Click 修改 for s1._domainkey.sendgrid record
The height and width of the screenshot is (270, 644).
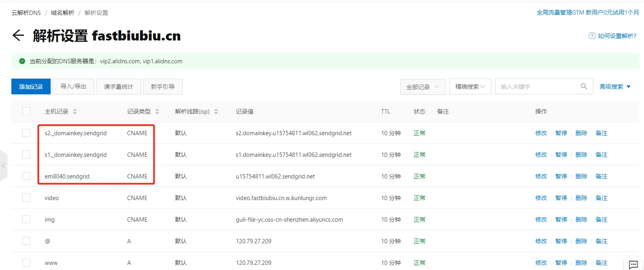click(541, 155)
